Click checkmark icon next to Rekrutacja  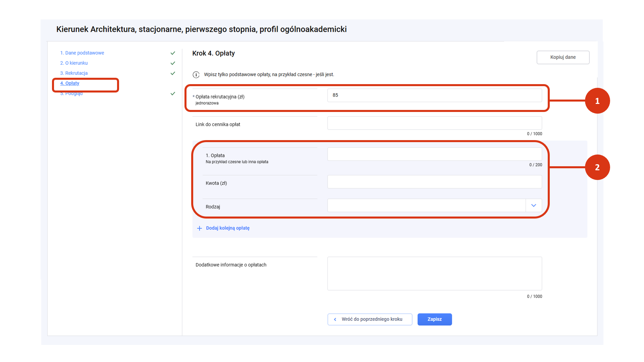point(173,73)
